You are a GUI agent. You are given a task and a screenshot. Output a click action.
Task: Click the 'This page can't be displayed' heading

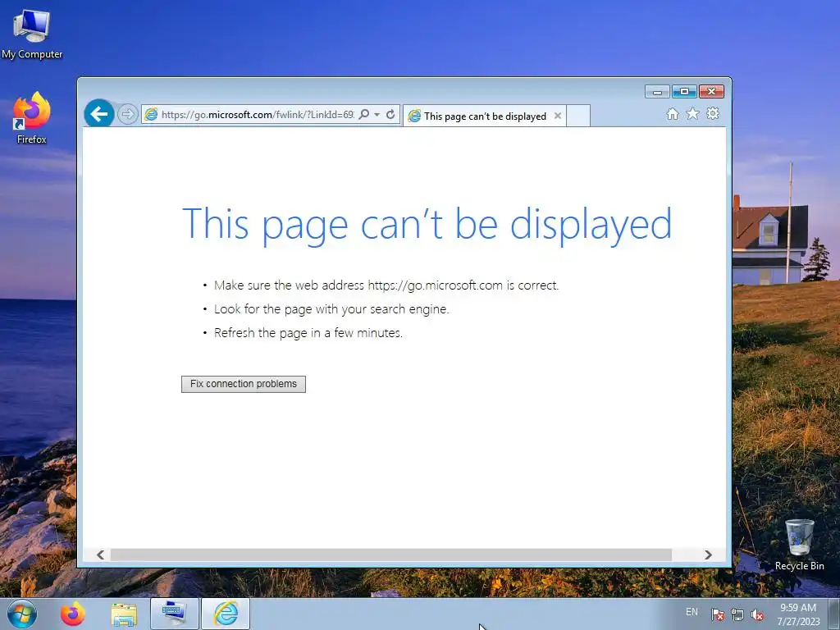(x=427, y=225)
